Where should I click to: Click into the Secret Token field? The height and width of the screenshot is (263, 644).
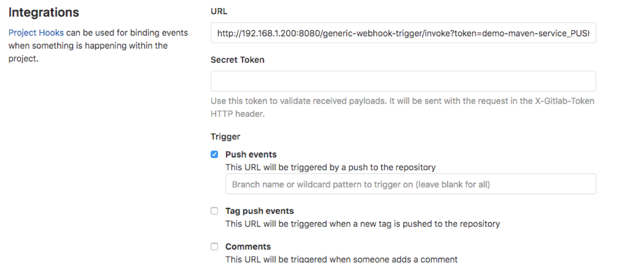pos(403,81)
